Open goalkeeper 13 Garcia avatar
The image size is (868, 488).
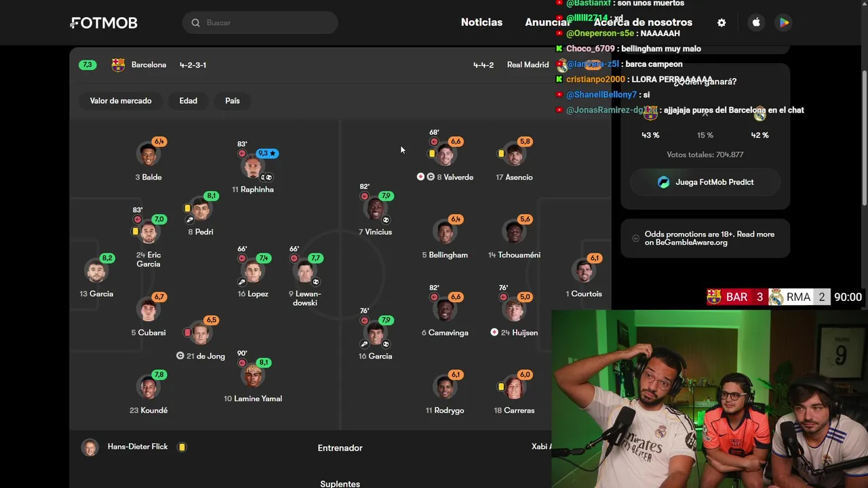click(x=96, y=271)
